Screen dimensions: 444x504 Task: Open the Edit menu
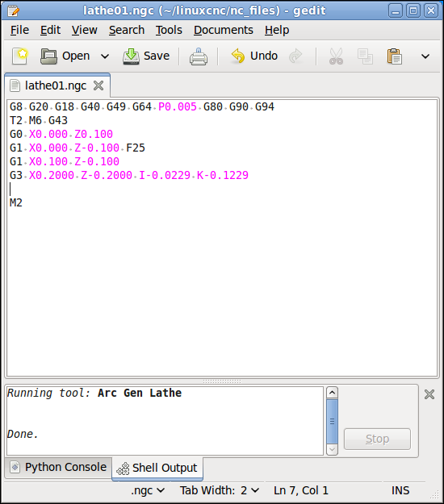click(x=50, y=30)
